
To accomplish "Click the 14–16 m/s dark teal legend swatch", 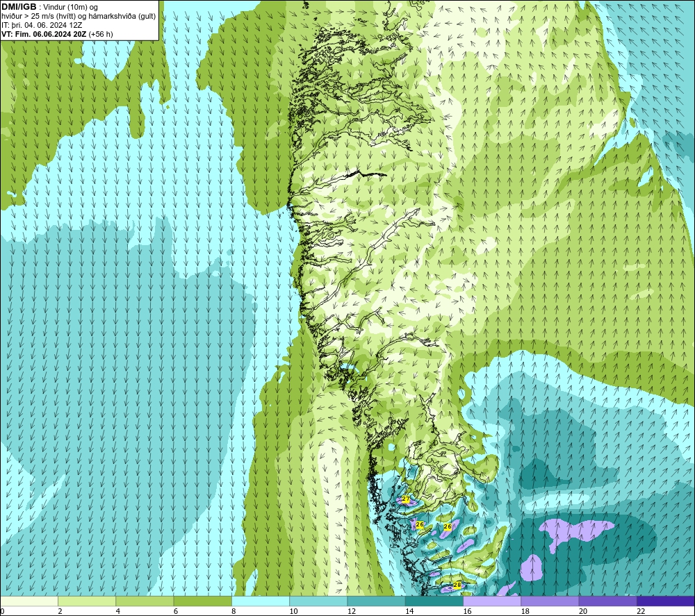I will tap(434, 601).
